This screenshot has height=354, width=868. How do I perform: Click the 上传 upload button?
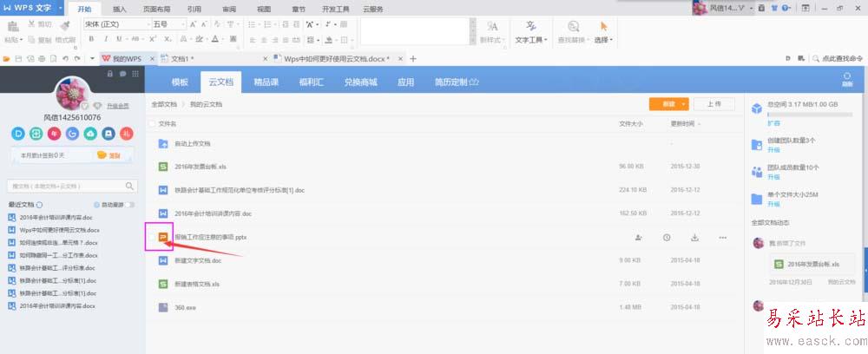[714, 104]
